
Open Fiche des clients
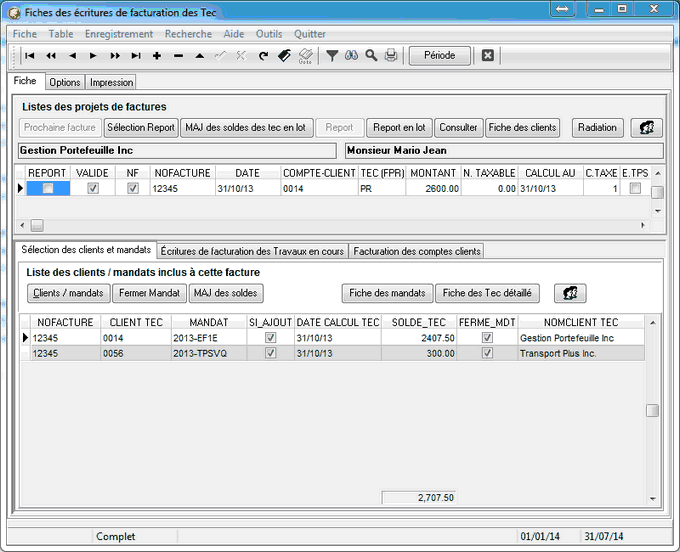[x=522, y=127]
